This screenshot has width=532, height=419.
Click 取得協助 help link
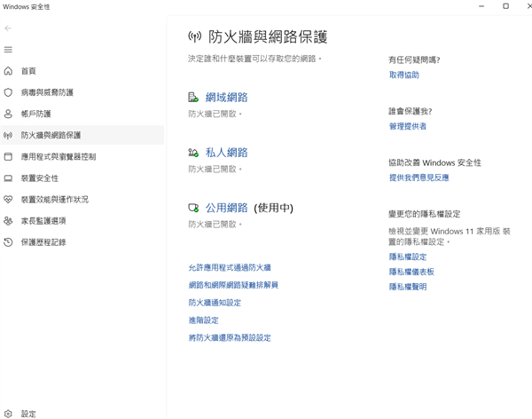pyautogui.click(x=403, y=75)
